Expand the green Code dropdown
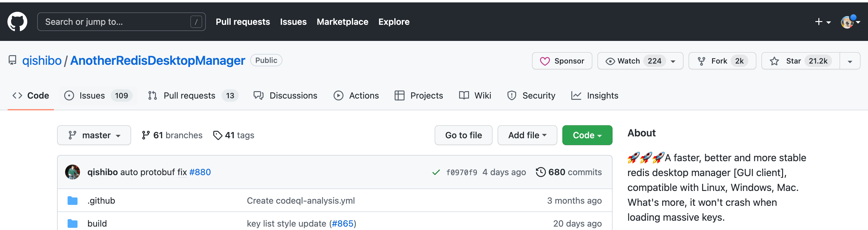The height and width of the screenshot is (230, 868). 587,135
